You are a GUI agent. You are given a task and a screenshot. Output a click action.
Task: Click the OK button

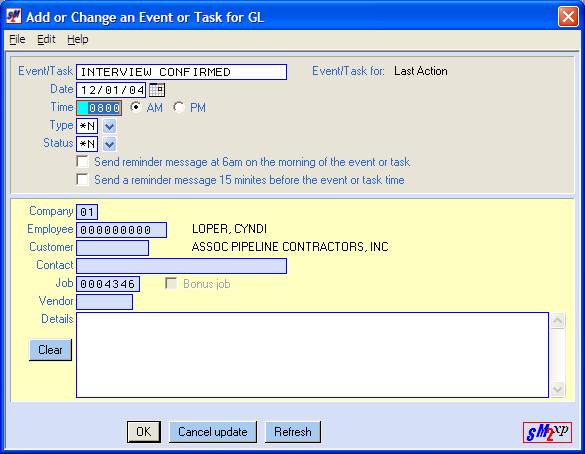(144, 432)
